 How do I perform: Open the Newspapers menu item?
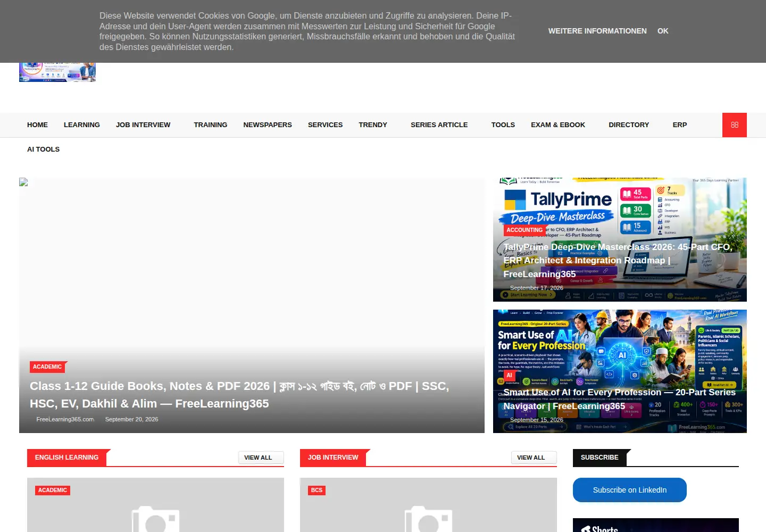pos(268,125)
